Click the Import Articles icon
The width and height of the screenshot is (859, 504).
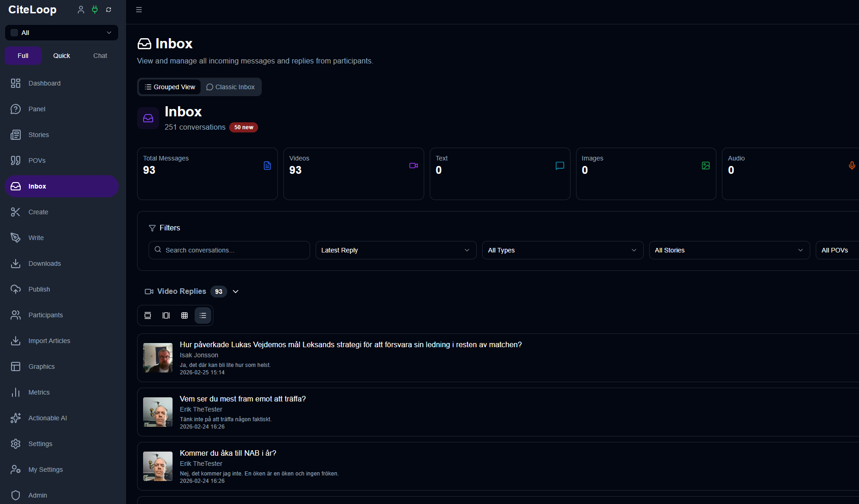[16, 341]
